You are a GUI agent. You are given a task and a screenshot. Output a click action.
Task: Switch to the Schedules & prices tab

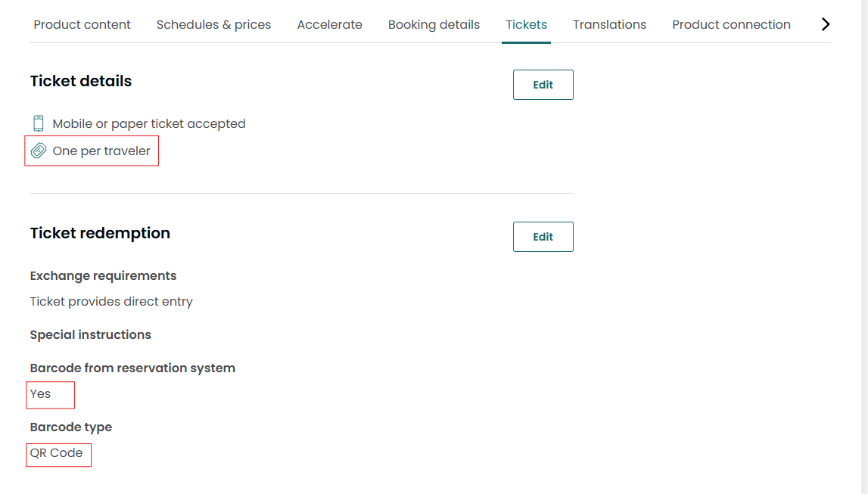[213, 25]
